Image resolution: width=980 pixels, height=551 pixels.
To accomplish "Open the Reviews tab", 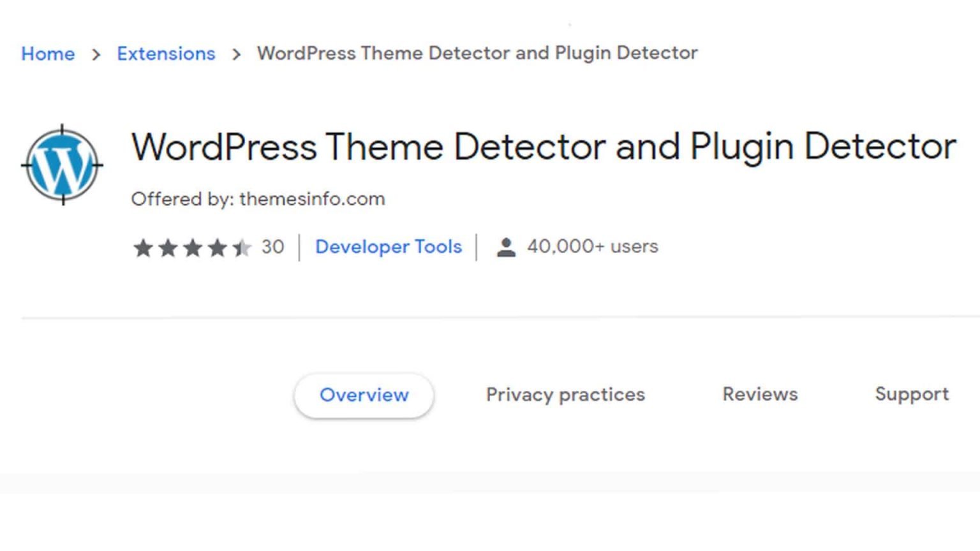I will click(x=760, y=394).
